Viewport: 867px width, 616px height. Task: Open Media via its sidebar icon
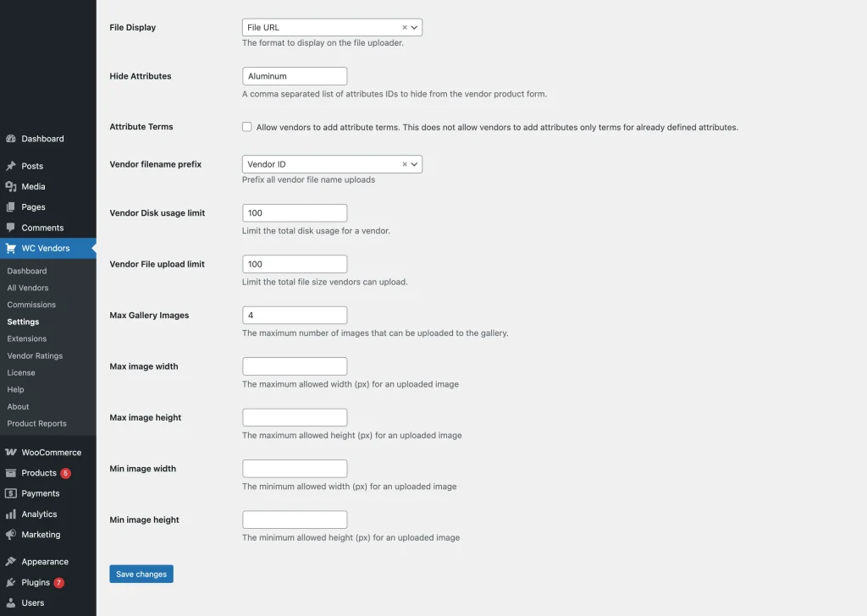11,186
